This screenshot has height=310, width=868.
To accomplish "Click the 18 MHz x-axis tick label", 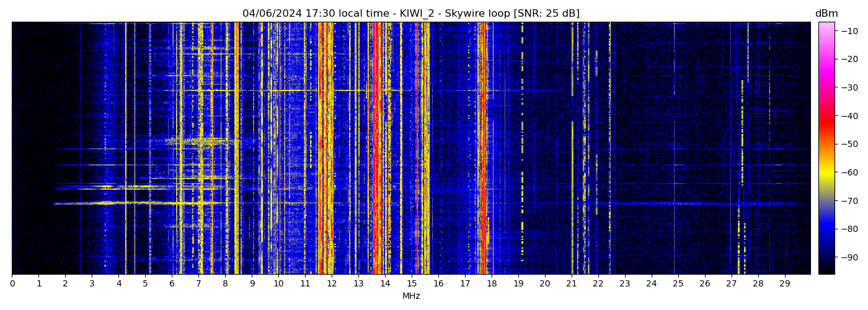I will click(x=492, y=284).
